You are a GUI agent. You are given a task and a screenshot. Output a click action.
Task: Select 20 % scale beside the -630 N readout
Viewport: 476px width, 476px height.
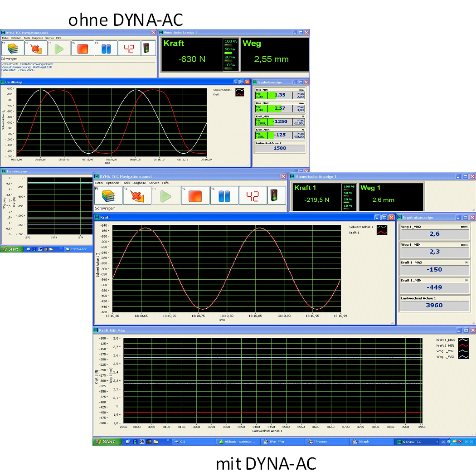coord(230,57)
